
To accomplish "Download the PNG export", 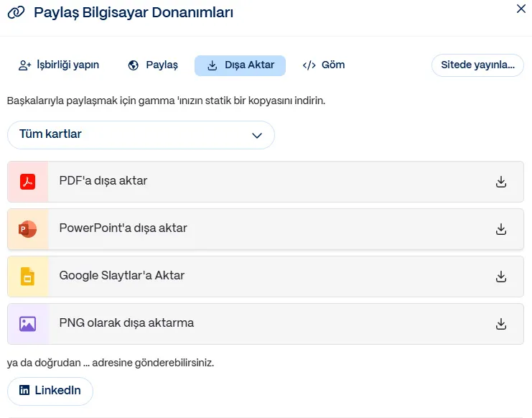I will pos(501,324).
